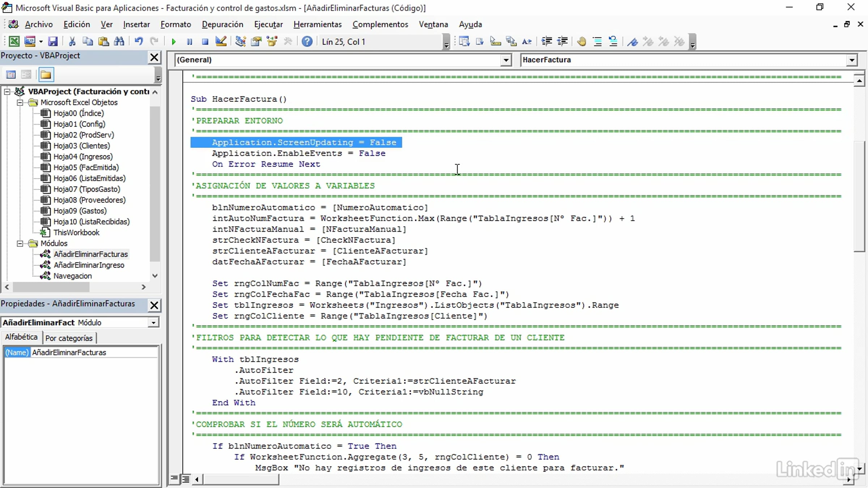
Task: Open the Object Browser toolbar icon
Action: (x=272, y=42)
